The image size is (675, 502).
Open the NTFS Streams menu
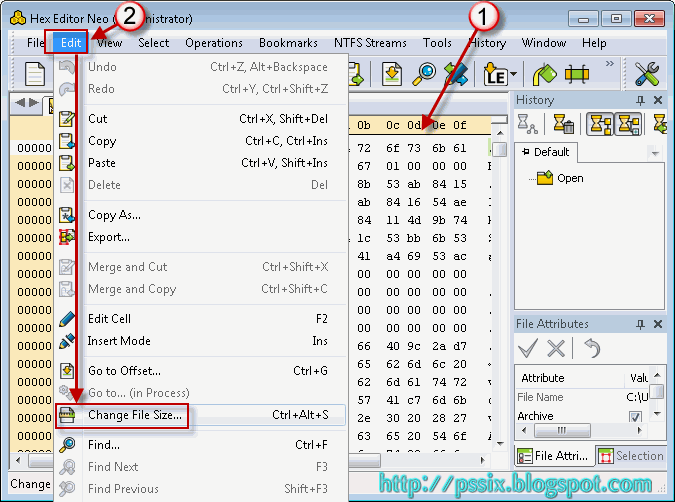[370, 43]
